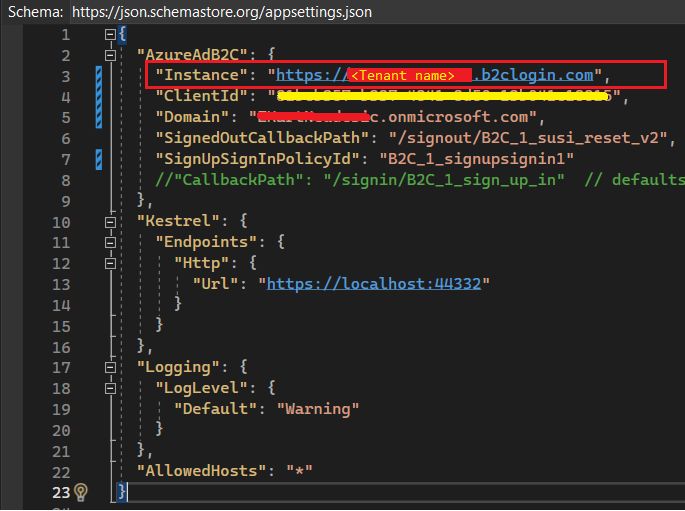Screen dimensions: 685x511
Task: Click the "B2C_1_signupsignin1" value
Action: click(476, 159)
